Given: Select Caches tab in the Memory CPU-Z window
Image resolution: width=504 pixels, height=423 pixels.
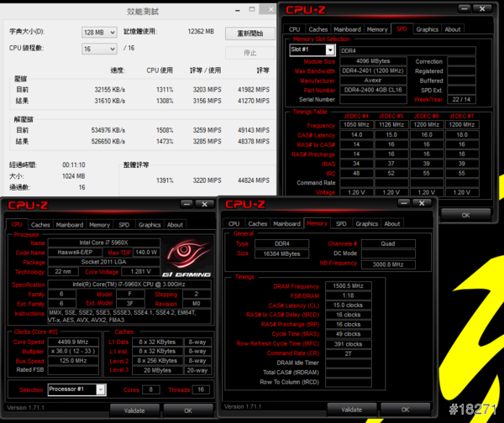Looking at the screenshot, I should click(258, 223).
